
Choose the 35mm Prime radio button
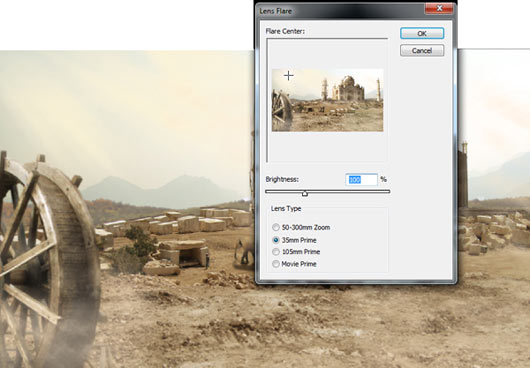pyautogui.click(x=276, y=240)
